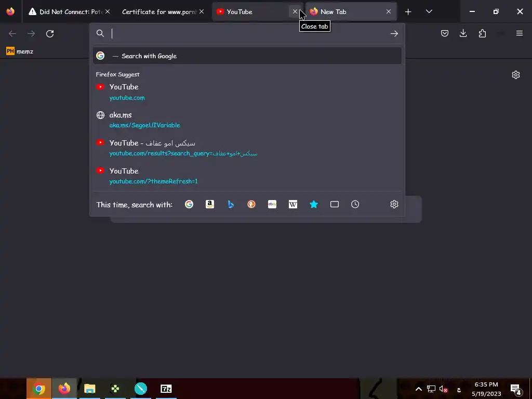Open notification center

(x=515, y=389)
